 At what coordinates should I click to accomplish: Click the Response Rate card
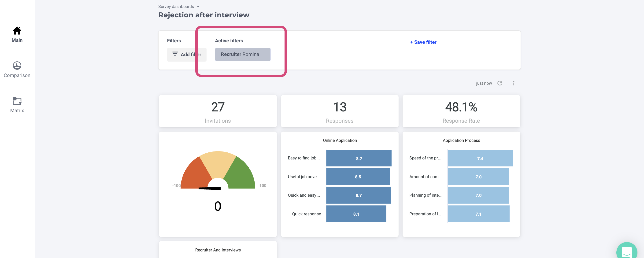[x=461, y=111]
